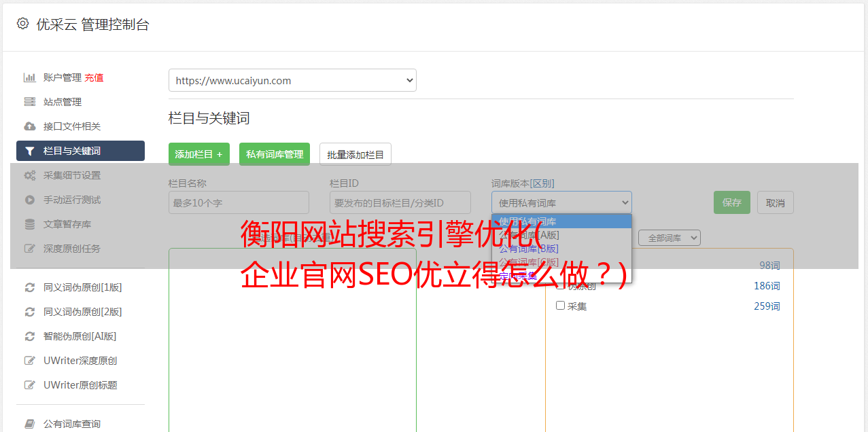Click the gear icon beside 优采云 title
868x432 pixels.
point(22,24)
